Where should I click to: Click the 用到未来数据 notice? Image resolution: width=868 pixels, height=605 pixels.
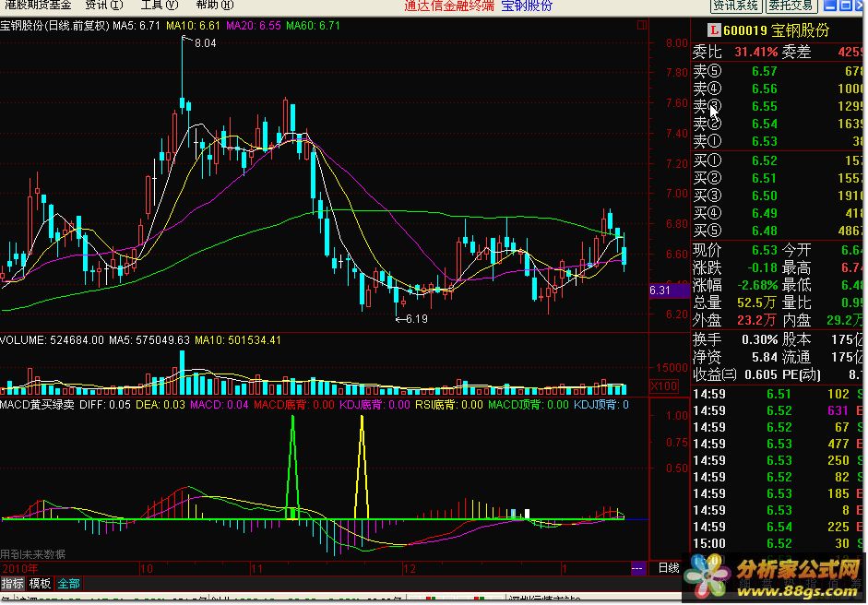pyautogui.click(x=32, y=554)
